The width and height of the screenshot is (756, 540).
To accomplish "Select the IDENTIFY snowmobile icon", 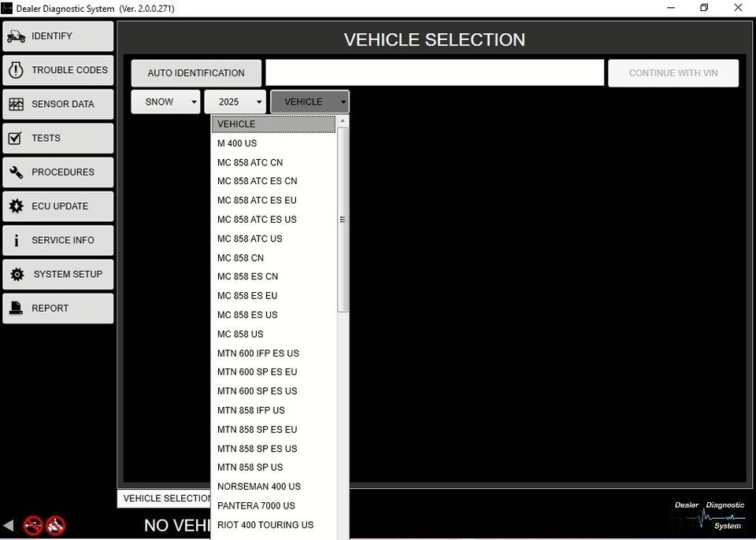I will (17, 35).
